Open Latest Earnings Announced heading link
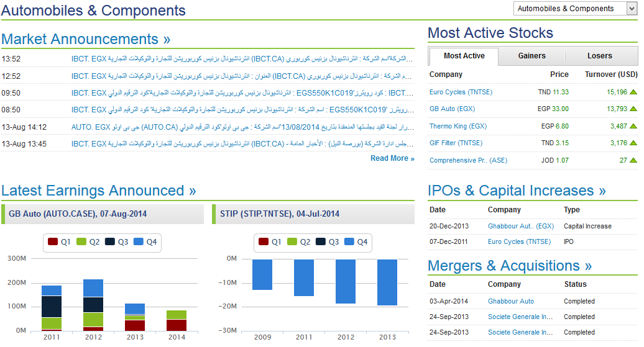644x347 pixels. (x=99, y=191)
